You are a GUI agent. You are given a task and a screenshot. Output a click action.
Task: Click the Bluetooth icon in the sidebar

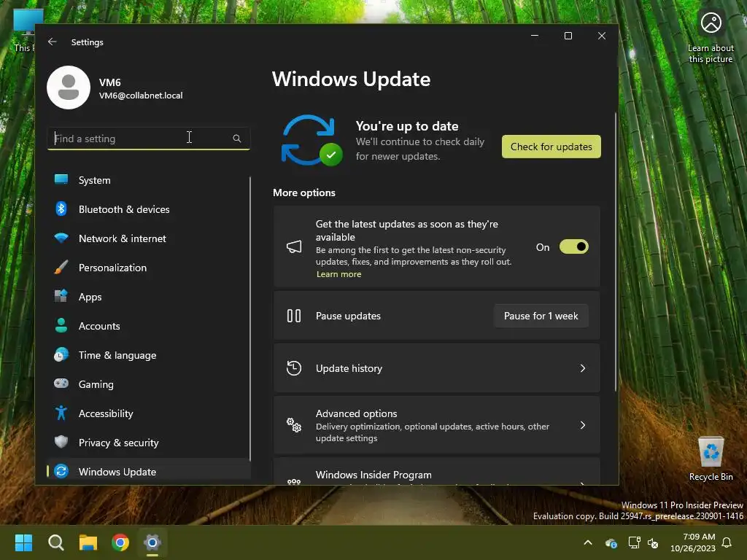[61, 209]
